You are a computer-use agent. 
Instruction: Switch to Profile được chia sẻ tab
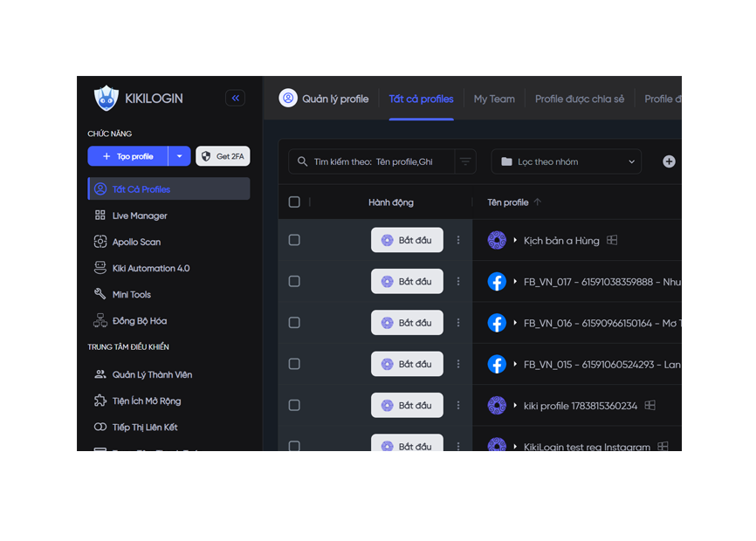point(580,99)
